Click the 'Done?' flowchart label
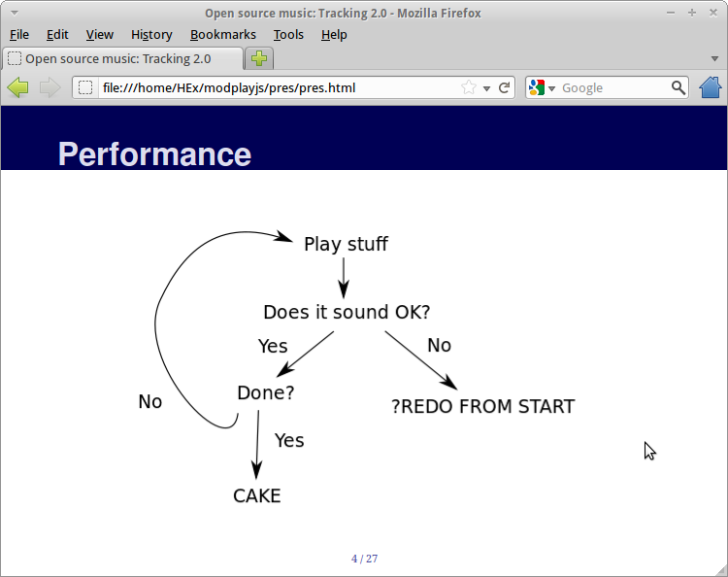Screen dimensions: 728x577 (266, 393)
